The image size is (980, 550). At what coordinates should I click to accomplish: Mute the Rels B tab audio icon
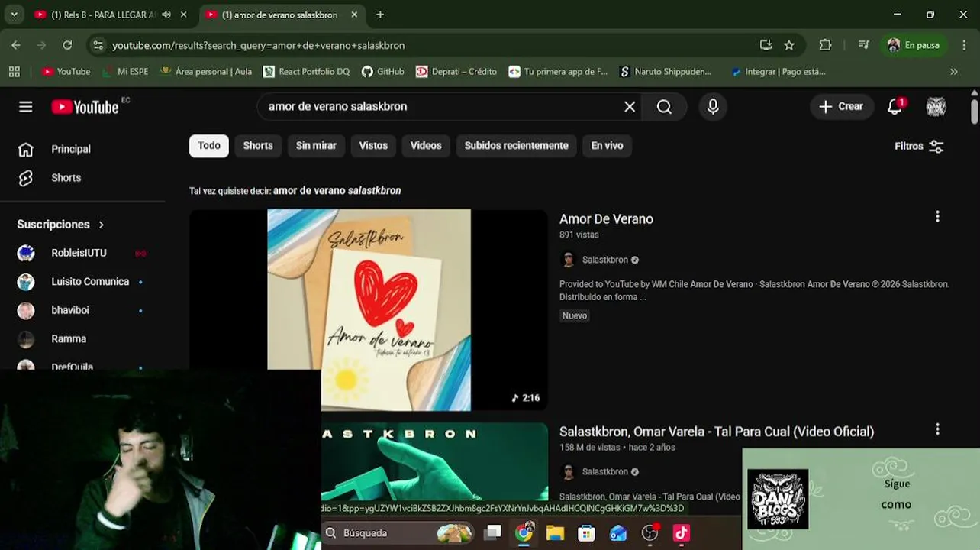click(166, 15)
